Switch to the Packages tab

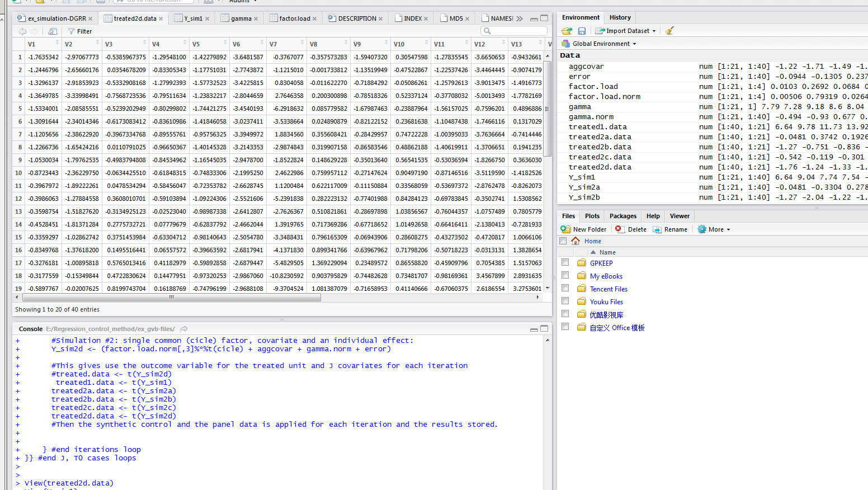(x=622, y=216)
